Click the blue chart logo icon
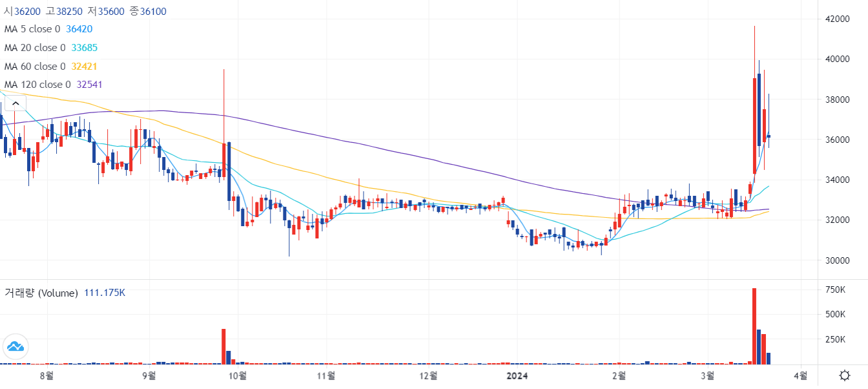This screenshot has height=389, width=868. tap(15, 347)
